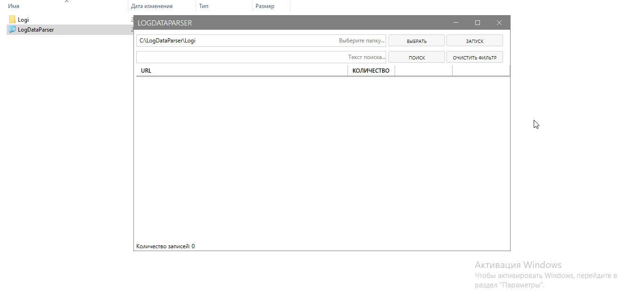Maximize the LOGDATAPARSER window
Image resolution: width=644 pixels, height=294 pixels.
point(478,23)
